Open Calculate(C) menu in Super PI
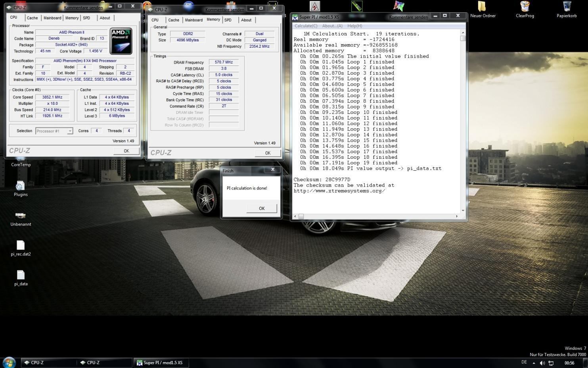 click(306, 26)
